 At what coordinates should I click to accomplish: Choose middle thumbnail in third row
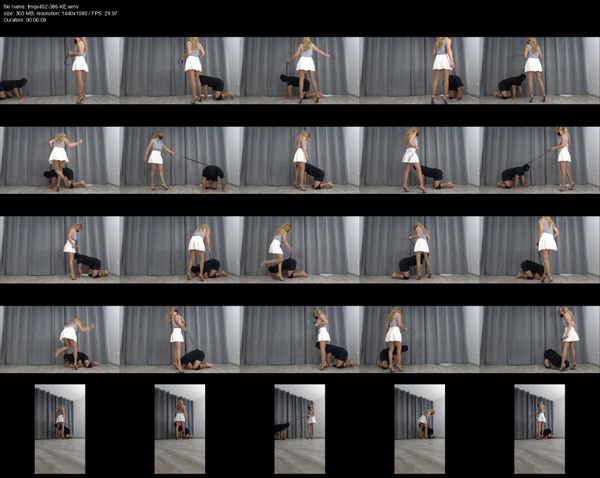coord(300,250)
